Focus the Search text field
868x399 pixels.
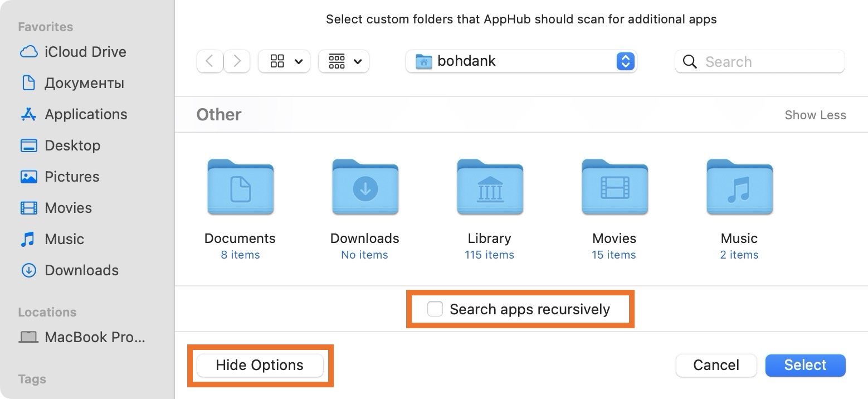click(x=772, y=62)
